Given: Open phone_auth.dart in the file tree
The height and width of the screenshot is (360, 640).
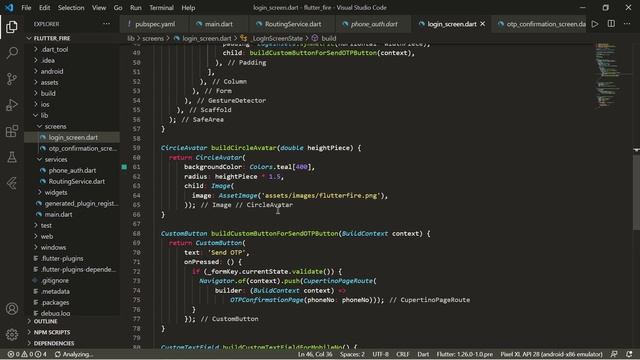Looking at the screenshot, I should coord(72,171).
